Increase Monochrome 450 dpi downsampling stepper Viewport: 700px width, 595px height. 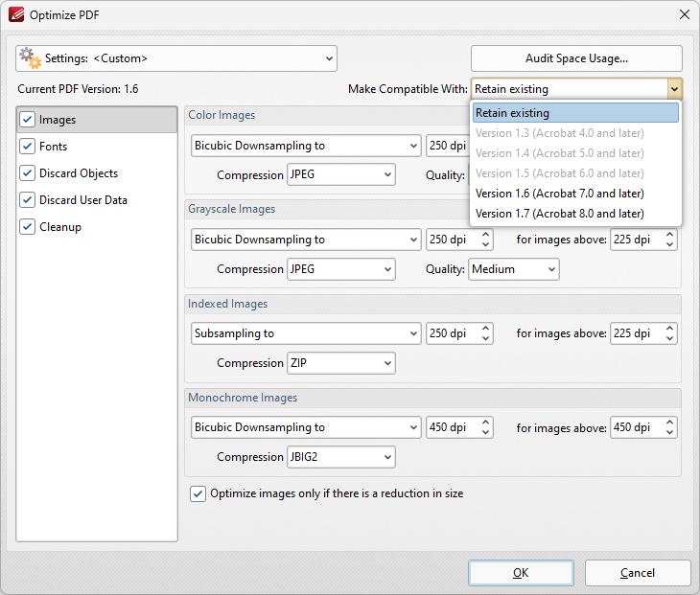tap(486, 422)
